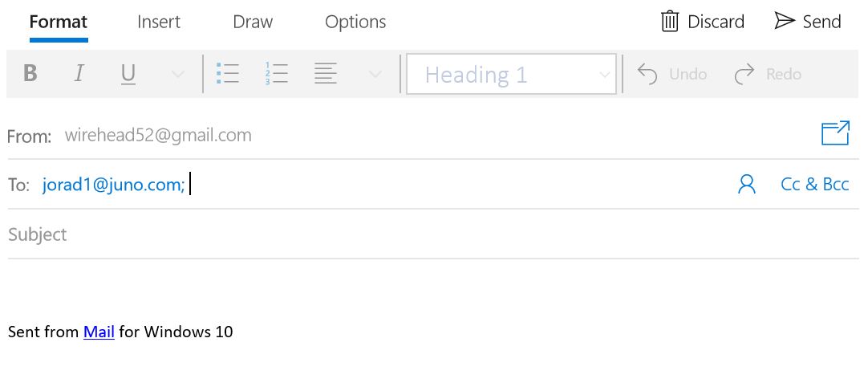This screenshot has width=868, height=383.
Task: Insert a bulleted list
Action: tap(228, 74)
